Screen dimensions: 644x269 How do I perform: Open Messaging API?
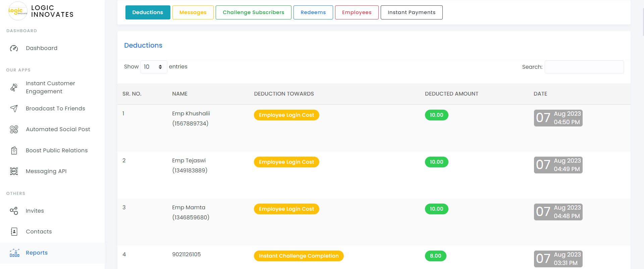point(46,171)
